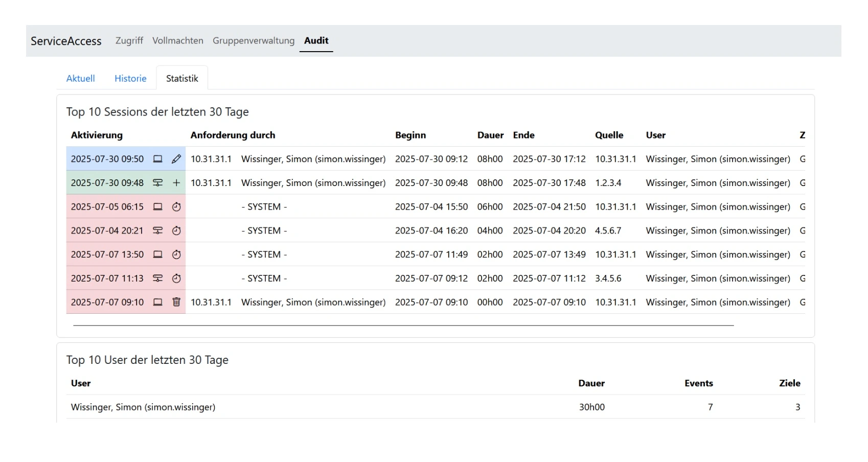Open the Zugriff menu item
The height and width of the screenshot is (462, 868).
tap(129, 40)
